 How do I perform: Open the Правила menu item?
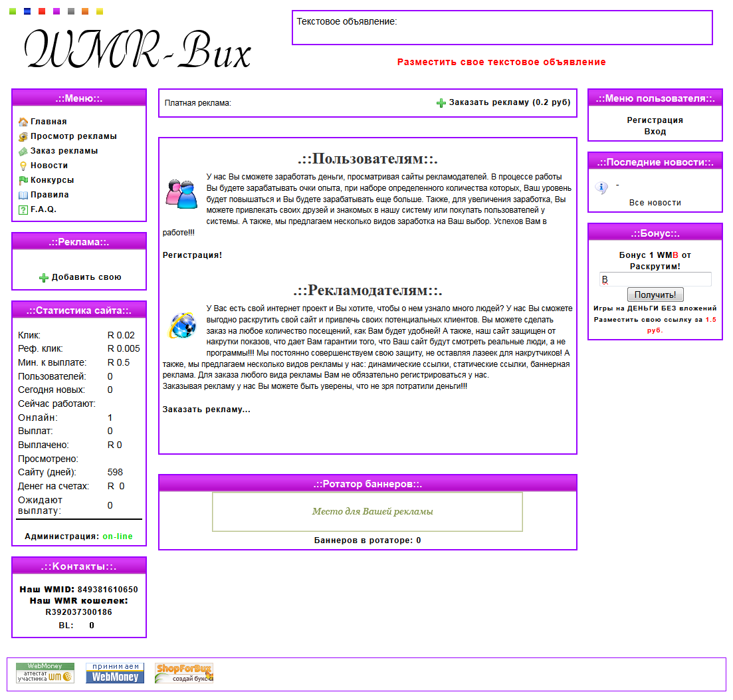[50, 195]
